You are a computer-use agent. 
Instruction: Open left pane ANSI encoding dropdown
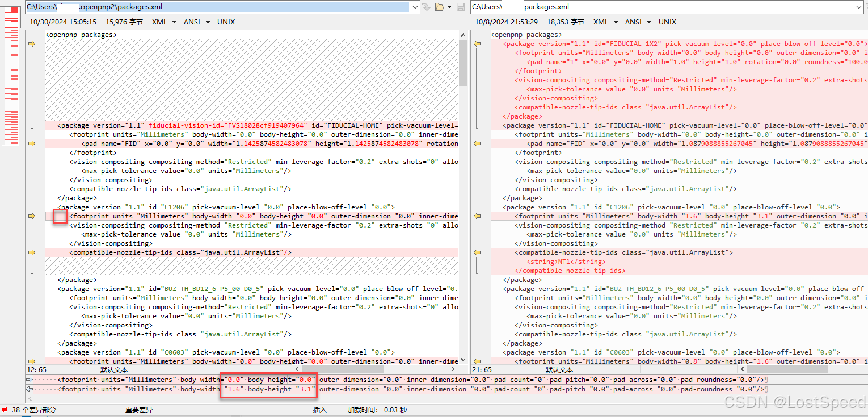207,22
